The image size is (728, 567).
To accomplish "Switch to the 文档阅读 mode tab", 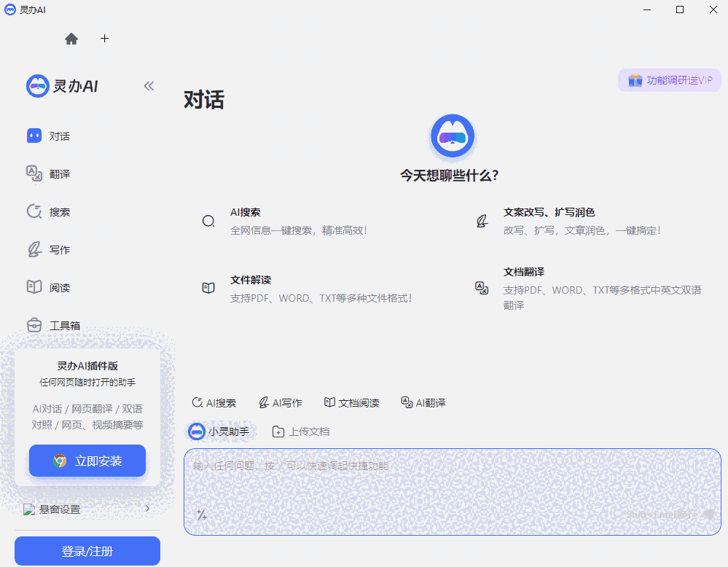I will (352, 402).
